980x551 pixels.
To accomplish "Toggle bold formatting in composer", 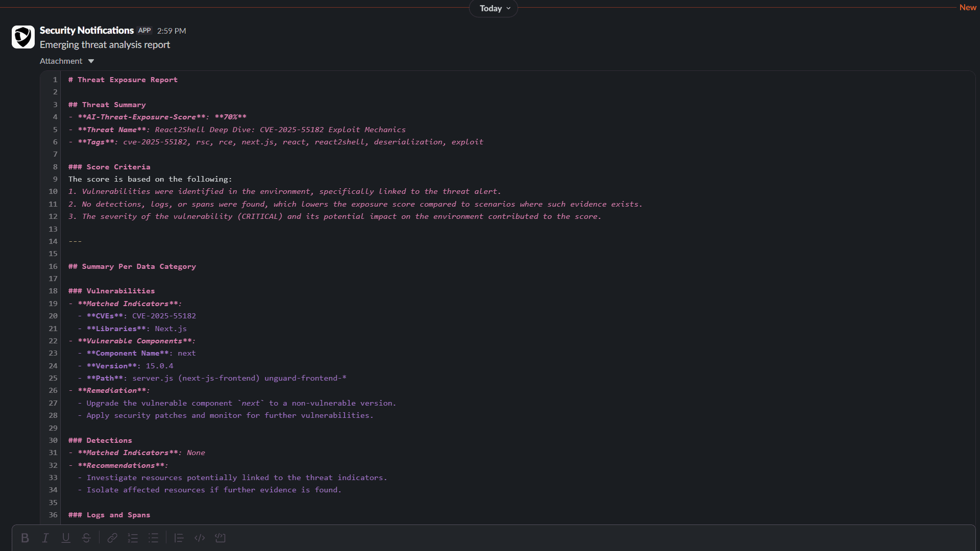I will pyautogui.click(x=24, y=538).
